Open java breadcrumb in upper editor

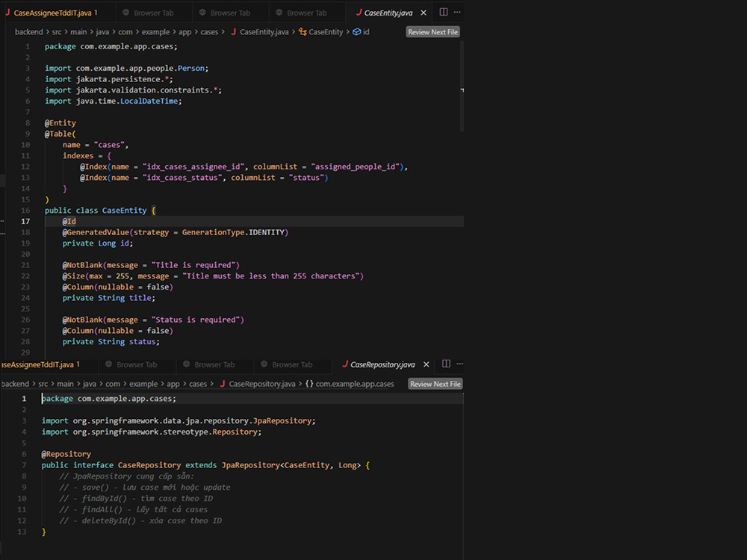pos(102,32)
